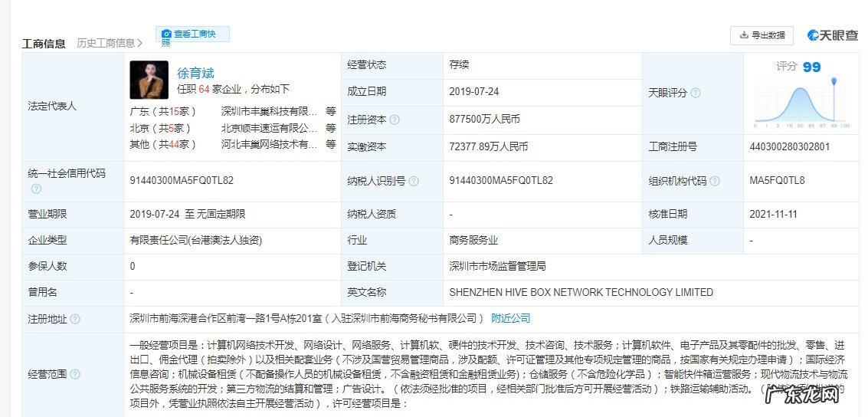
Task: Click the registered address text
Action: click(306, 318)
